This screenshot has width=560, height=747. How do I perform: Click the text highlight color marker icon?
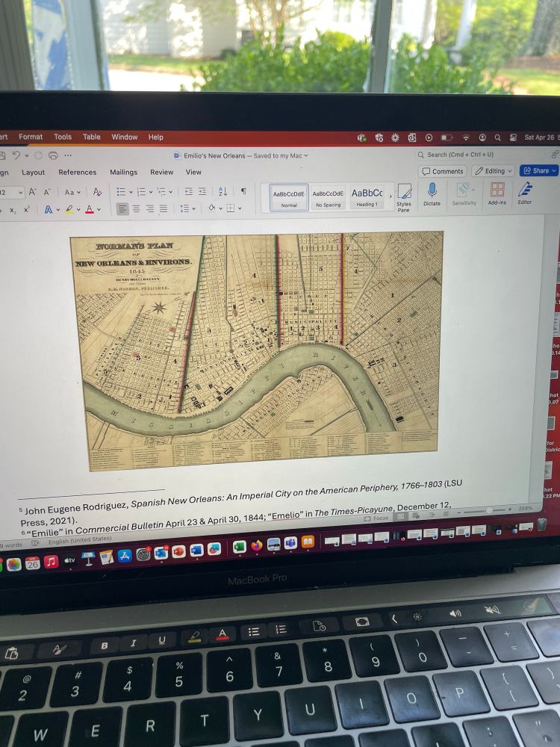pos(69,209)
